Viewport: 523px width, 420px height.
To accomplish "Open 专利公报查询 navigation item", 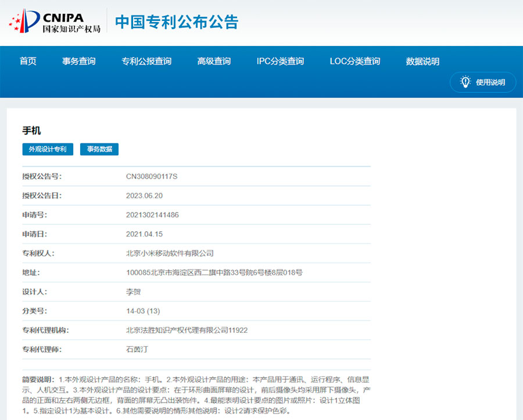I will (146, 61).
